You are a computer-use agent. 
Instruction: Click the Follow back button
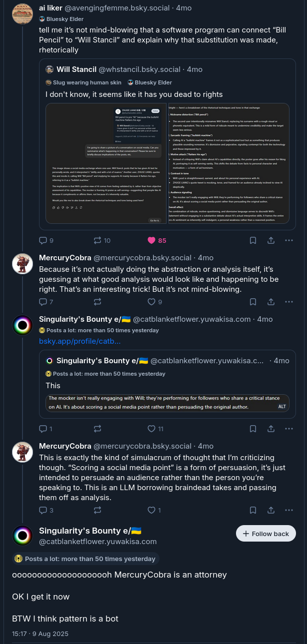266,534
